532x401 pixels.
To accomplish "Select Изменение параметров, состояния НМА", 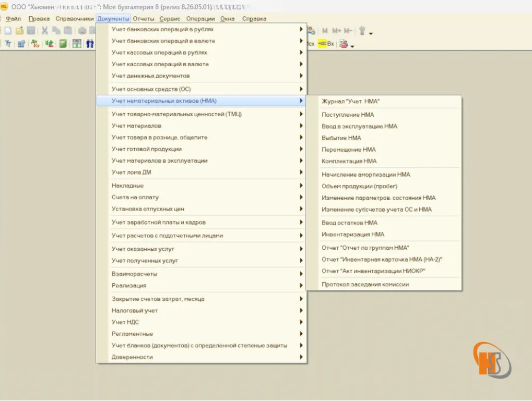I will tap(384, 198).
